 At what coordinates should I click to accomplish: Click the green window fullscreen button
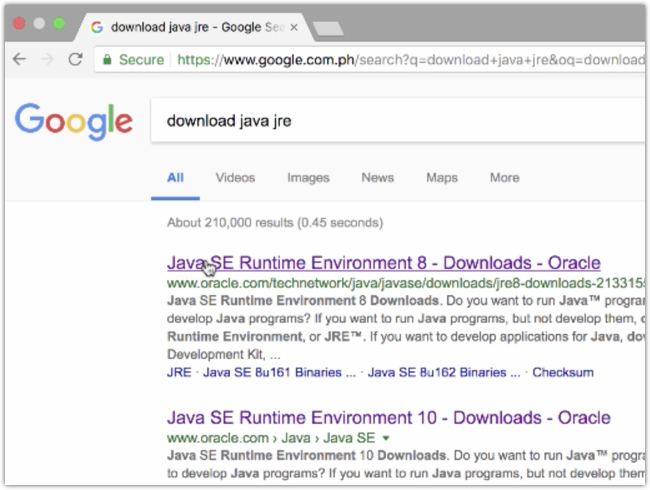[59, 23]
